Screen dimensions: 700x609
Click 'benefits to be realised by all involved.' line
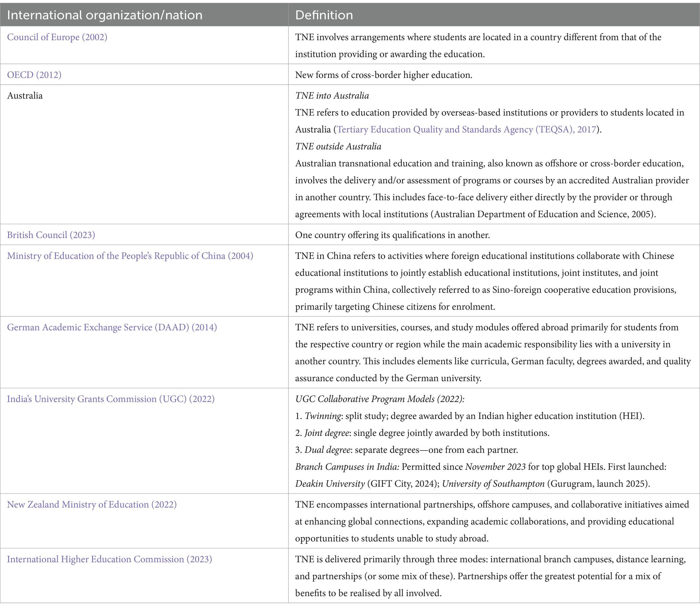[368, 593]
